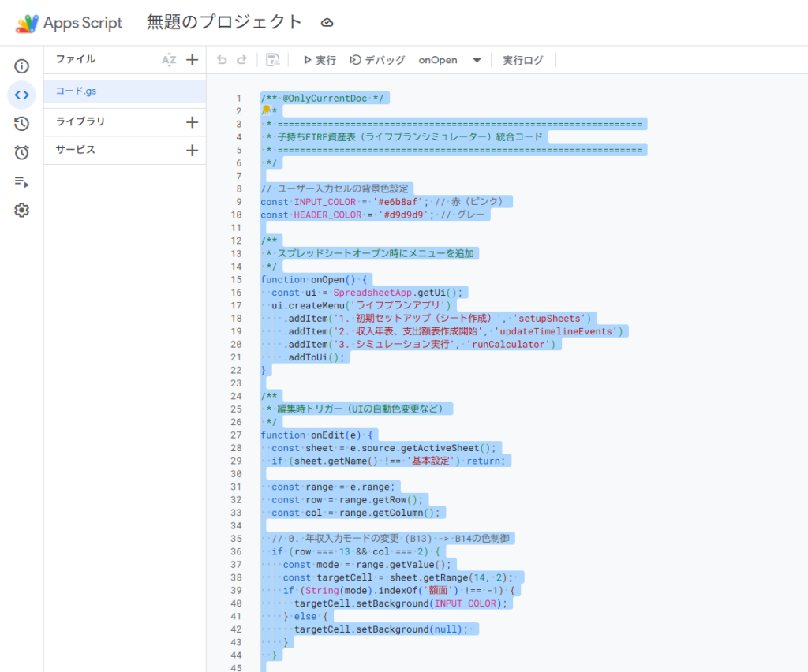Screen dimensions: 808x672
Task: Add a new file with plus icon
Action: point(192,60)
